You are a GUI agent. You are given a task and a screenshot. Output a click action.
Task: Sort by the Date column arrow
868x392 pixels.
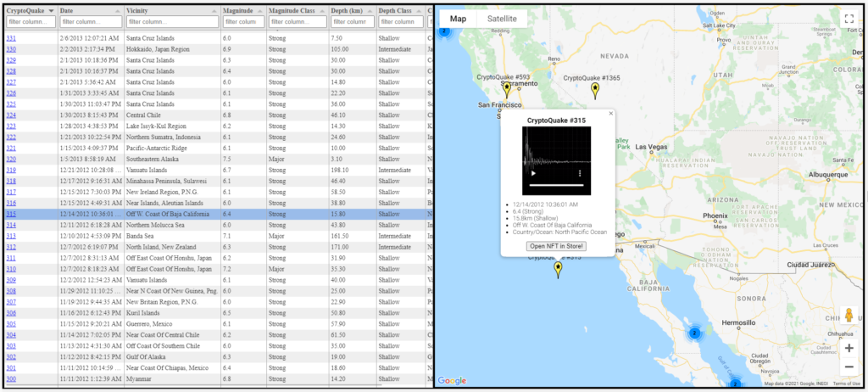click(118, 11)
